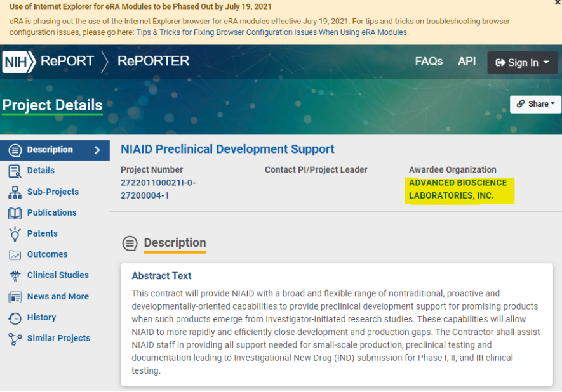Image resolution: width=562 pixels, height=392 pixels.
Task: Open the Details sidebar section
Action: 41,171
